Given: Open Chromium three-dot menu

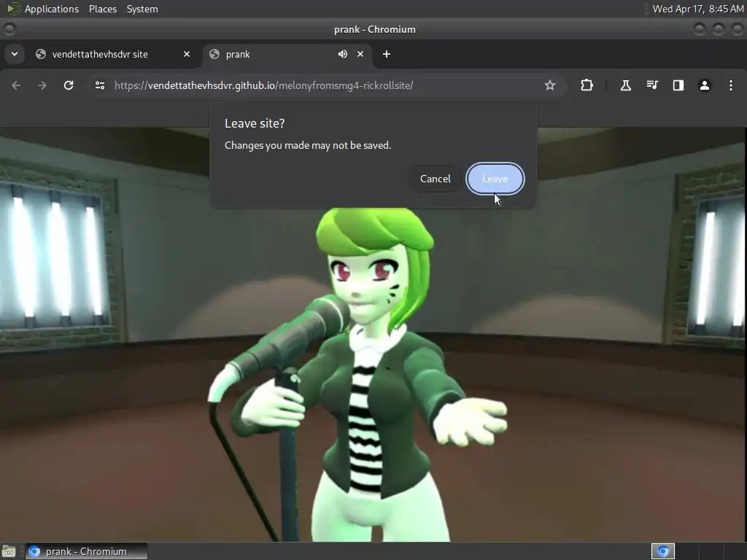Looking at the screenshot, I should pos(731,85).
